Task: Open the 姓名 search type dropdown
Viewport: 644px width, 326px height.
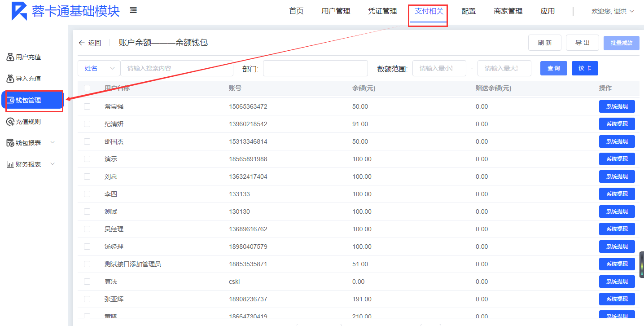Action: [x=99, y=68]
